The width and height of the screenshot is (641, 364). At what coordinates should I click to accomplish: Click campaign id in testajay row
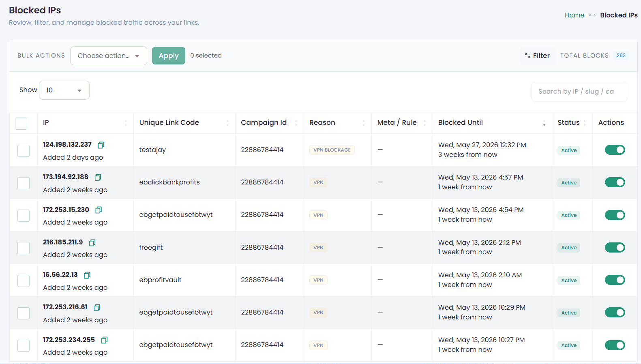(262, 150)
